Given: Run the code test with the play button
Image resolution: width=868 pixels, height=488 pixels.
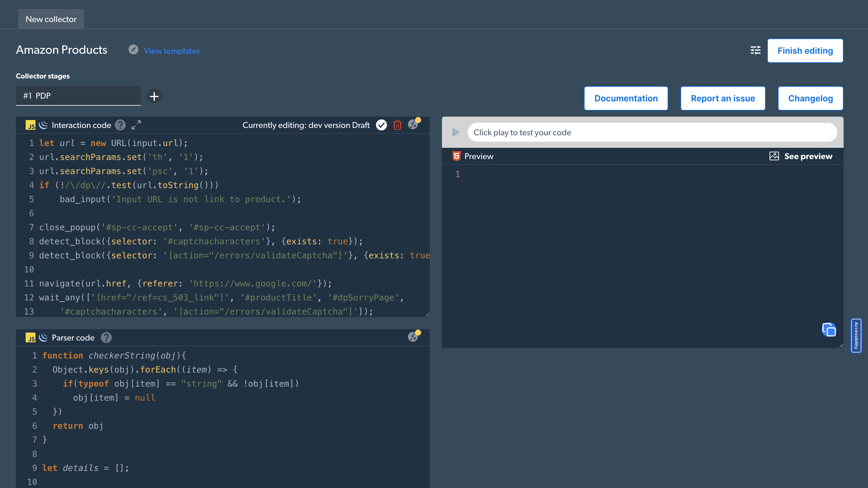Looking at the screenshot, I should pyautogui.click(x=455, y=132).
